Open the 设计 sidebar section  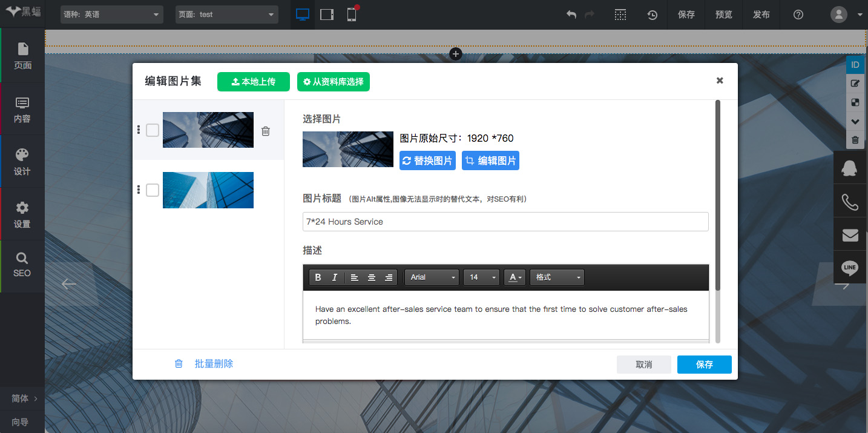(x=22, y=161)
